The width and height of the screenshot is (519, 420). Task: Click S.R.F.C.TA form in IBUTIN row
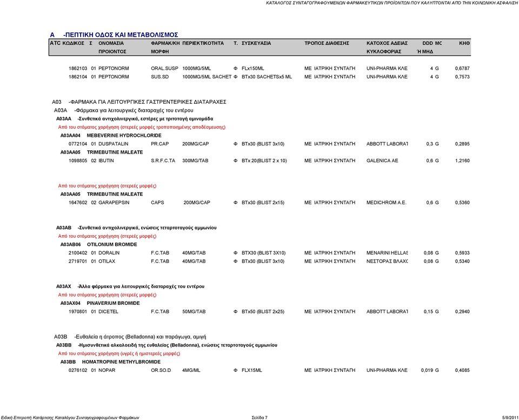[163, 161]
